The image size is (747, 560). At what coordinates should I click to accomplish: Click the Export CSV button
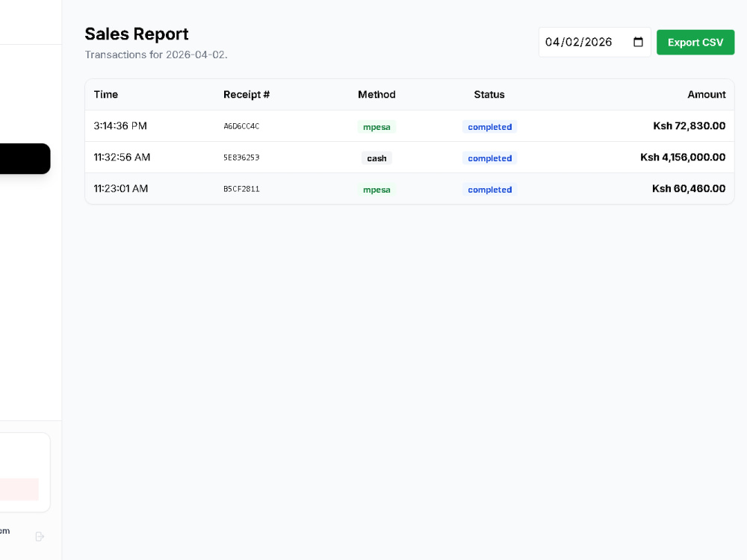(x=695, y=42)
